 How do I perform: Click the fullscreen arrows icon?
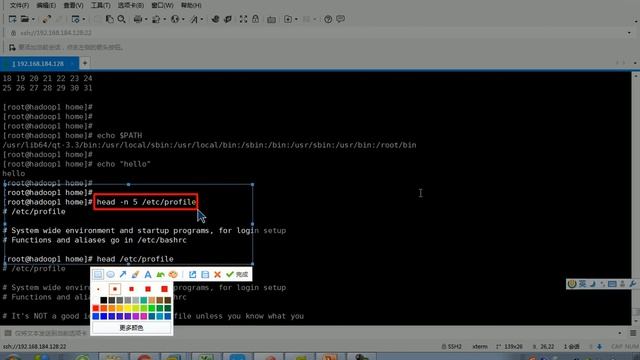[x=243, y=19]
